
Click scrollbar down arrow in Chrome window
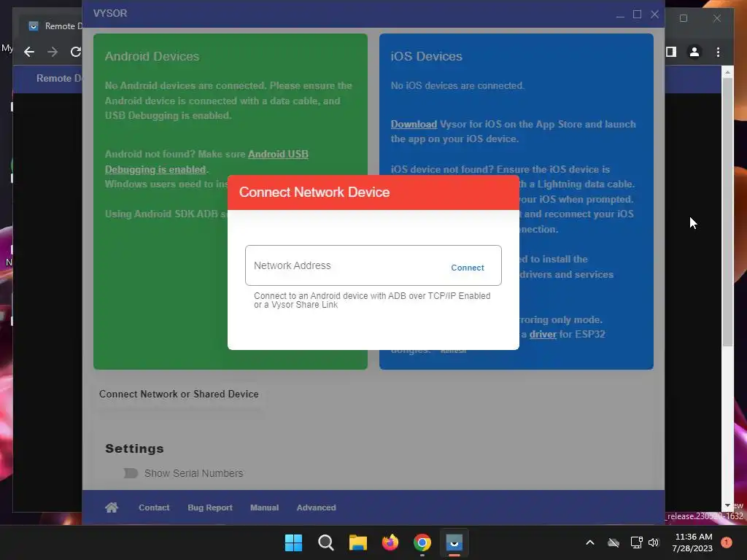(727, 505)
